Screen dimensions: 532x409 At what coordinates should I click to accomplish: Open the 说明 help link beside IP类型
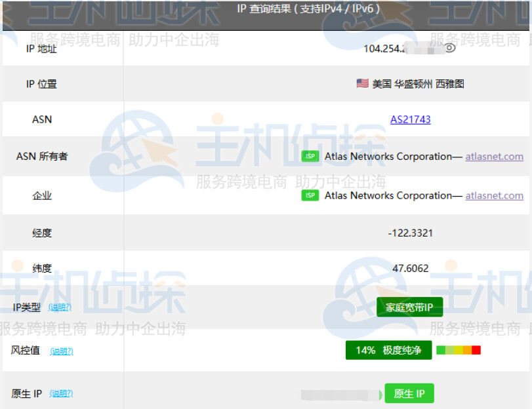60,307
